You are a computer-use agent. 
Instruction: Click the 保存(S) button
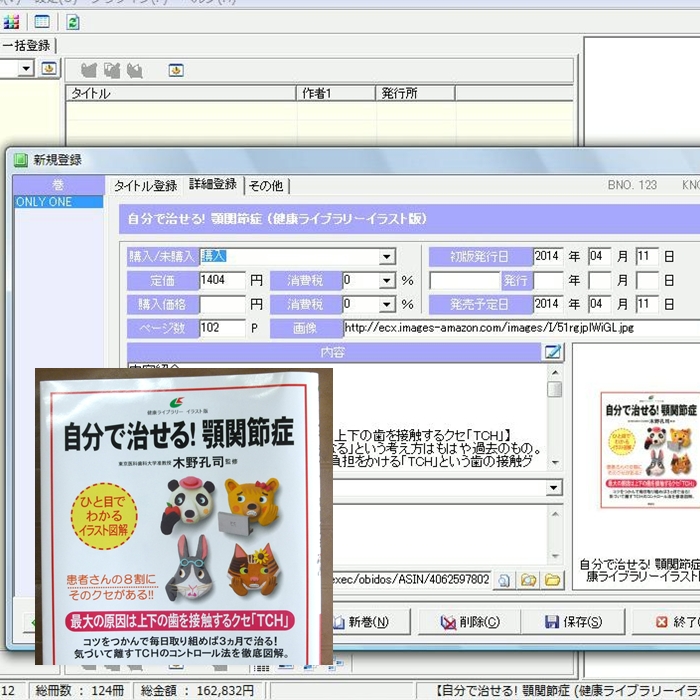[573, 622]
